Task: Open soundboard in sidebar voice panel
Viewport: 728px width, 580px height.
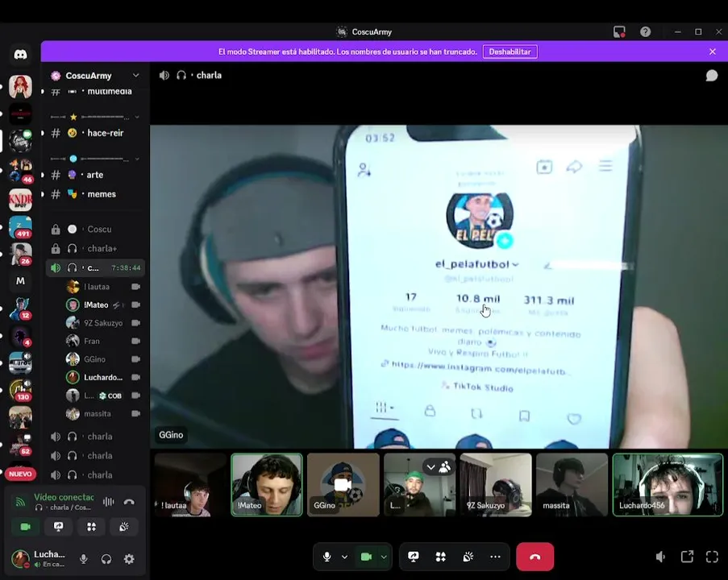Action: (124, 527)
